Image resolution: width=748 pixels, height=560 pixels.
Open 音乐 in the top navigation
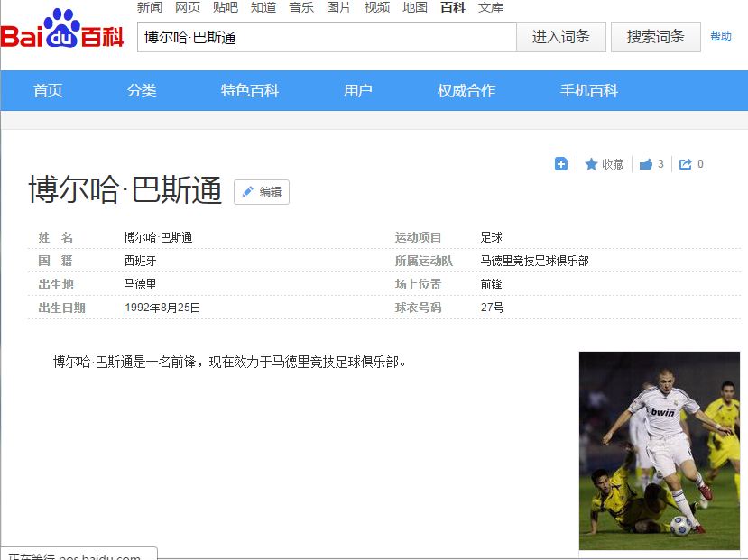pyautogui.click(x=301, y=7)
